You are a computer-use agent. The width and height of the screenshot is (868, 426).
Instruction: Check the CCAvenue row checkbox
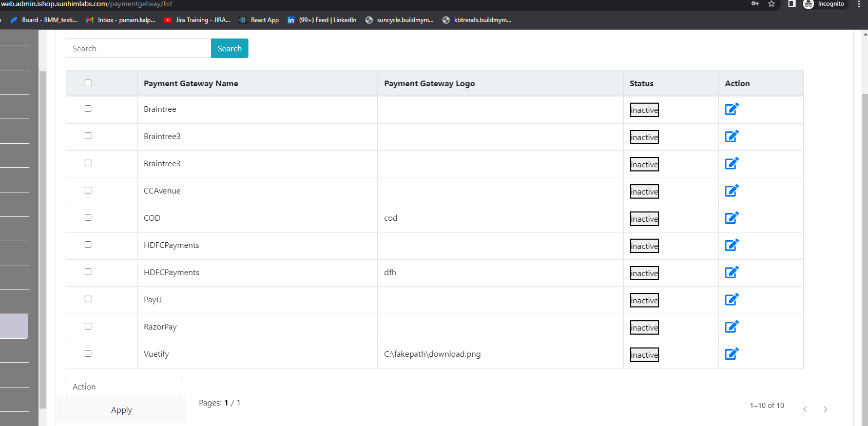[x=88, y=190]
